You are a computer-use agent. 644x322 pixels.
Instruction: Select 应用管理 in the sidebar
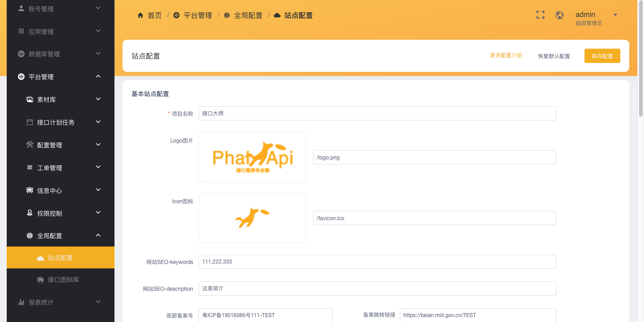point(60,31)
